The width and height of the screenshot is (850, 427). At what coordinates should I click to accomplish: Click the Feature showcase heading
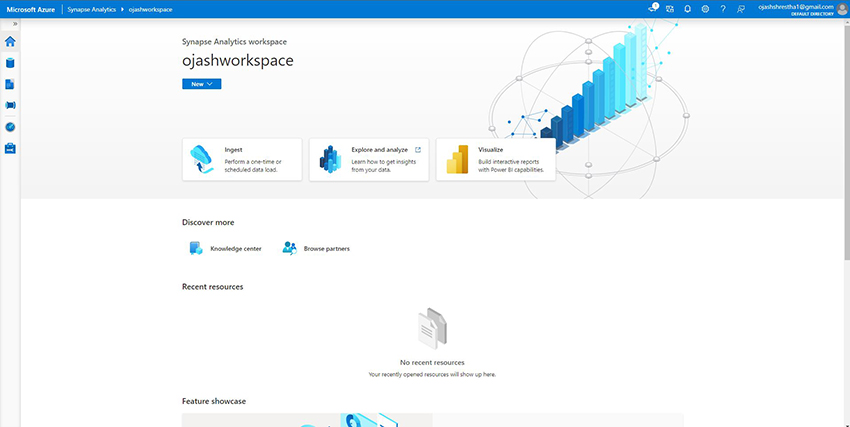pyautogui.click(x=214, y=401)
